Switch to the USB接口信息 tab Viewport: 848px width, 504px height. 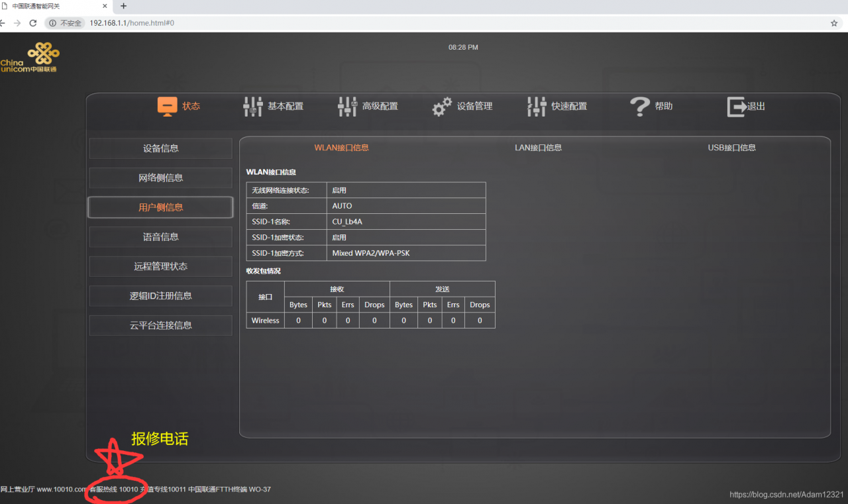732,148
